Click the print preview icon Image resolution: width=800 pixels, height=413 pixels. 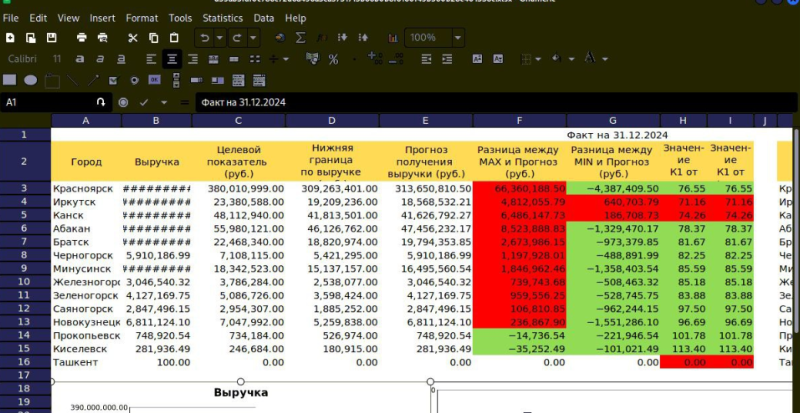pos(103,38)
